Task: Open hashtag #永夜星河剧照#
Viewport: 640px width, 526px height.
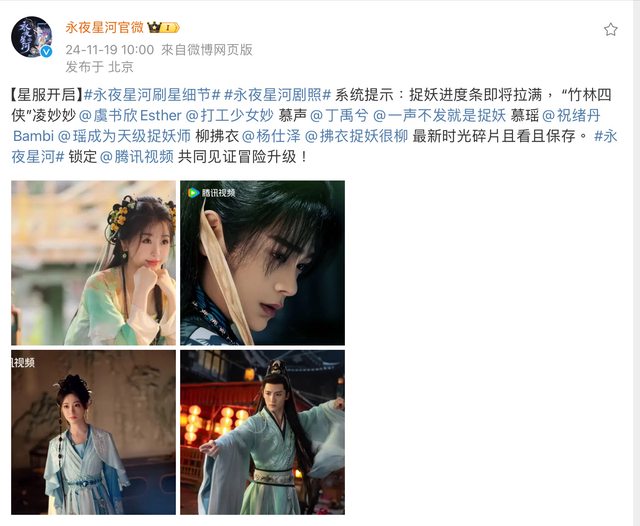Action: [x=278, y=95]
